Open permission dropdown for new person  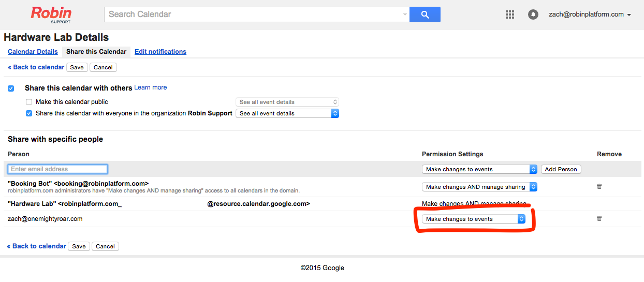480,169
